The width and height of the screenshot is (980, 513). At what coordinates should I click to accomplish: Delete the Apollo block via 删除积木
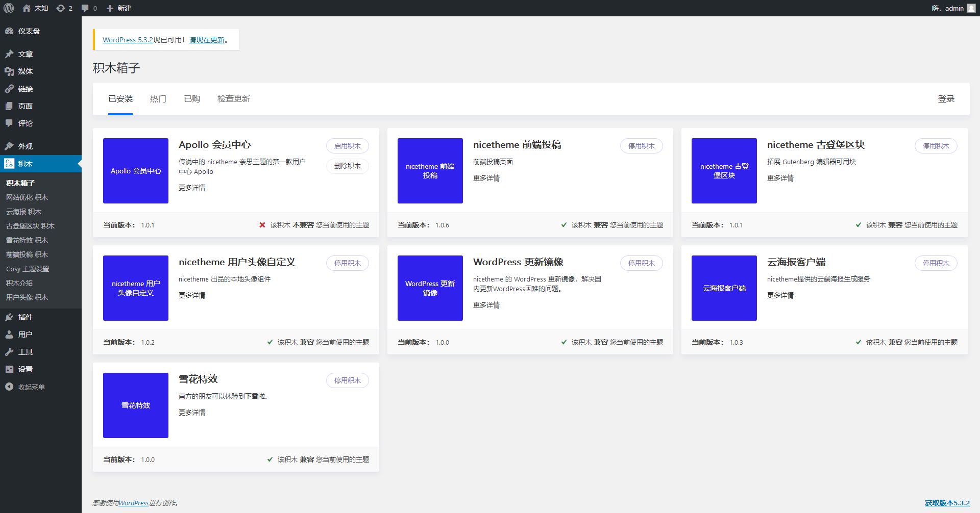pyautogui.click(x=347, y=166)
